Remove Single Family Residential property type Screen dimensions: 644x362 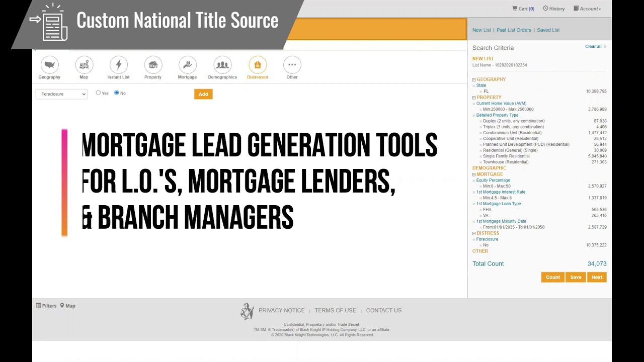coord(480,156)
